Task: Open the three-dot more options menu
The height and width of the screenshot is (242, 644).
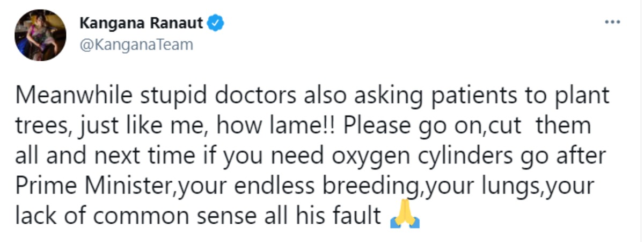Action: tap(612, 23)
